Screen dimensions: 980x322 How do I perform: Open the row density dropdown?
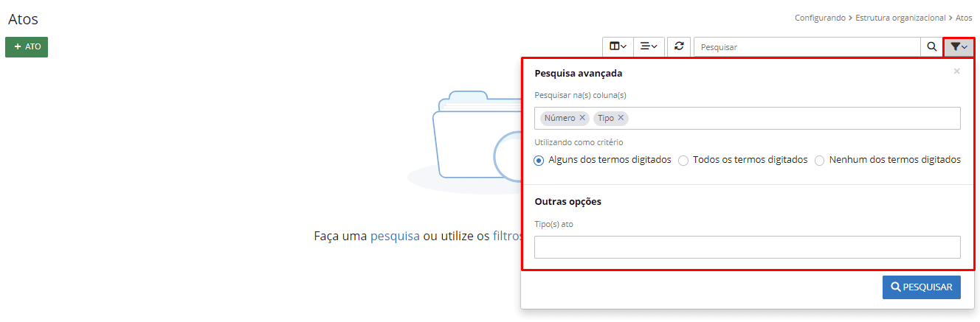point(649,46)
